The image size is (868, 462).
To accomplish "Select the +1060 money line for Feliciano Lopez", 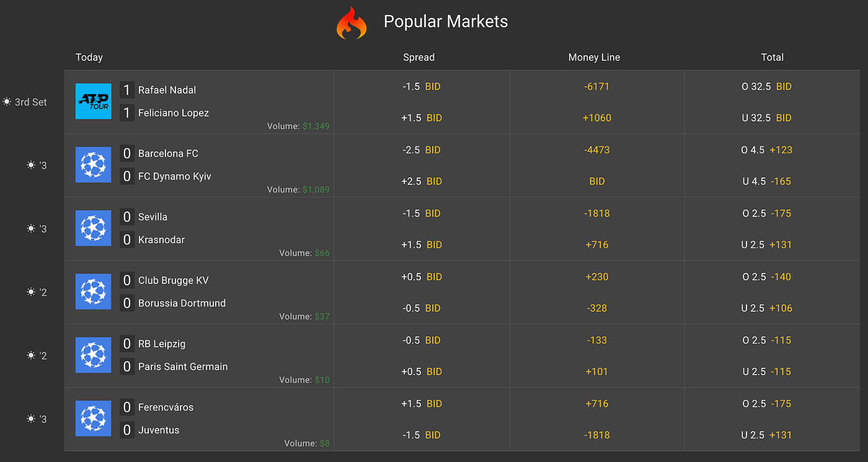I will pos(597,118).
